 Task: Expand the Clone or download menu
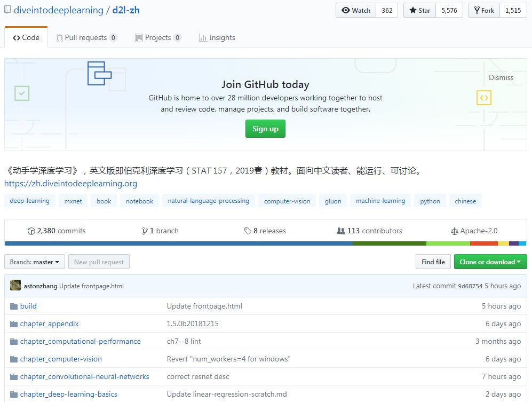coord(490,262)
